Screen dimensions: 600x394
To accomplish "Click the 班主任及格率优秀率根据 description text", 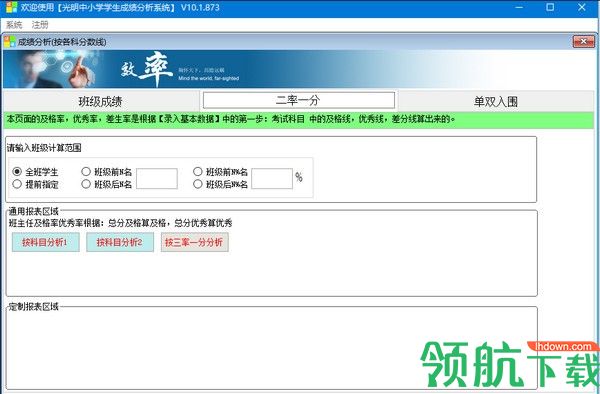I will (120, 223).
